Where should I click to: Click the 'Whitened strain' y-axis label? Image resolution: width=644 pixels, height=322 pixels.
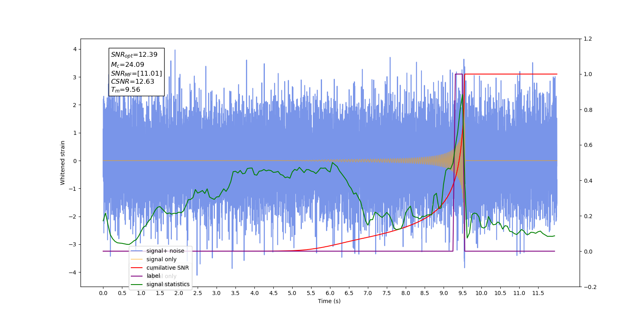coord(62,163)
